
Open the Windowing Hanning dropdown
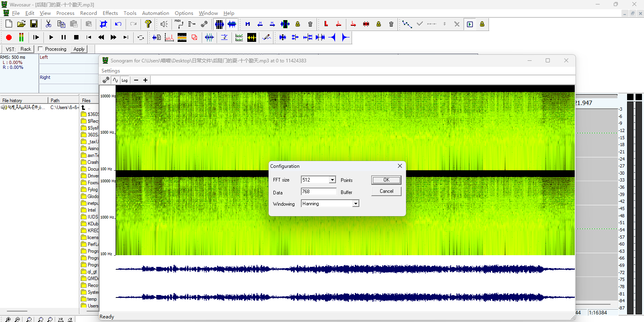pyautogui.click(x=356, y=204)
